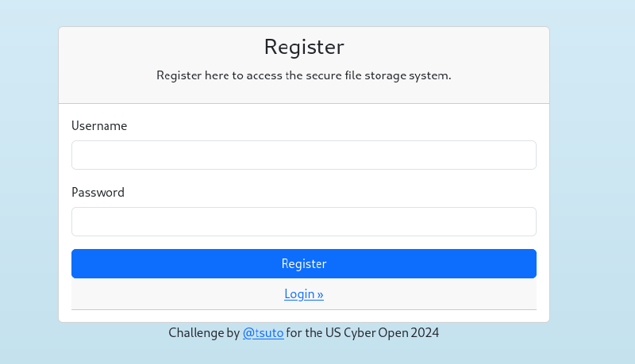Focus the Password input field
Image resolution: width=635 pixels, height=364 pixels.
pos(303,221)
